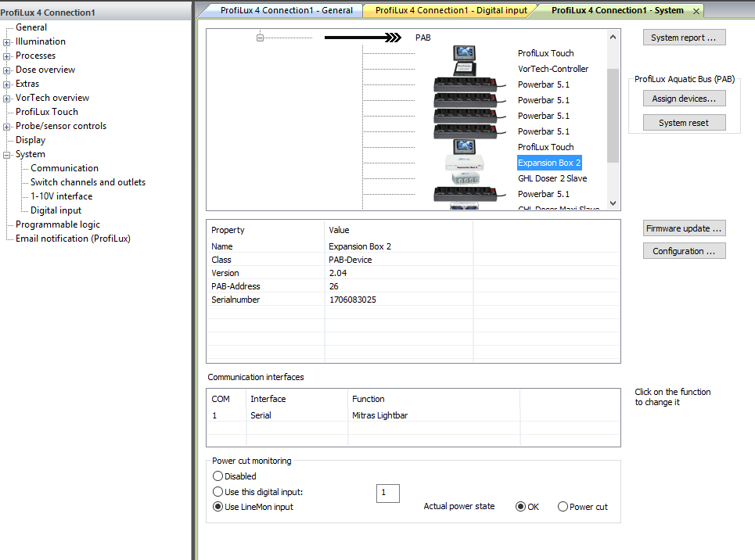Select 'Use LineMon input' radio button

point(218,507)
